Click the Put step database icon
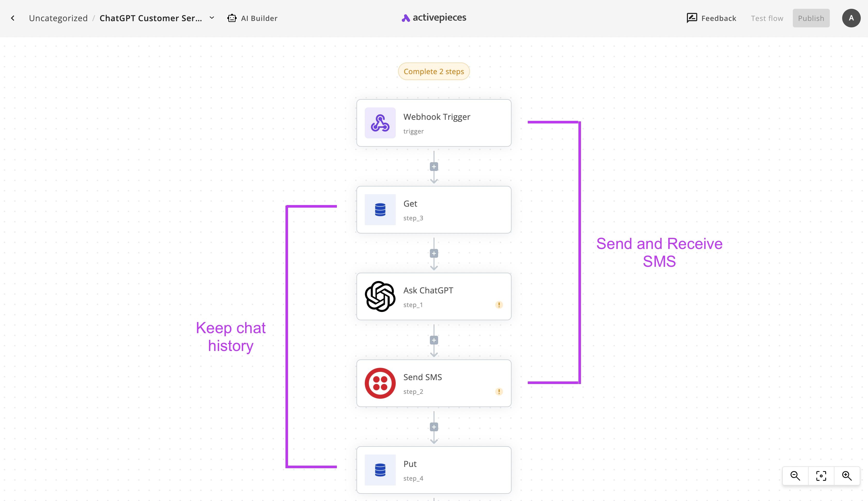Screen dimensions: 868x501 [x=380, y=470]
